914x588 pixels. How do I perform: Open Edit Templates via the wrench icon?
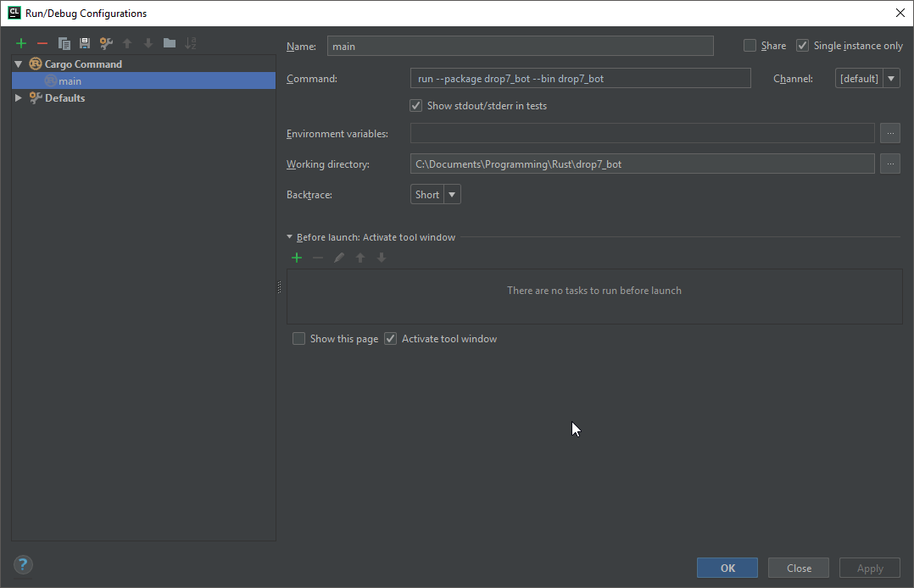pyautogui.click(x=106, y=42)
